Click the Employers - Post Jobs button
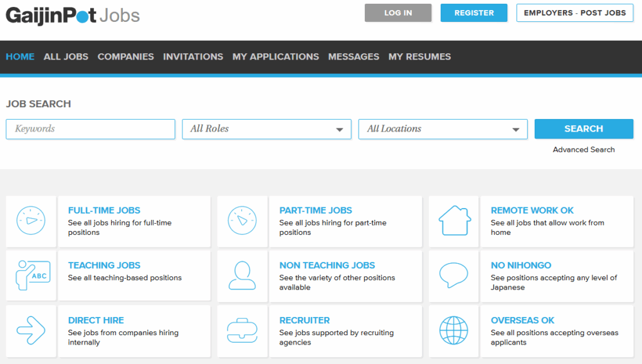This screenshot has height=364, width=642. click(x=574, y=13)
